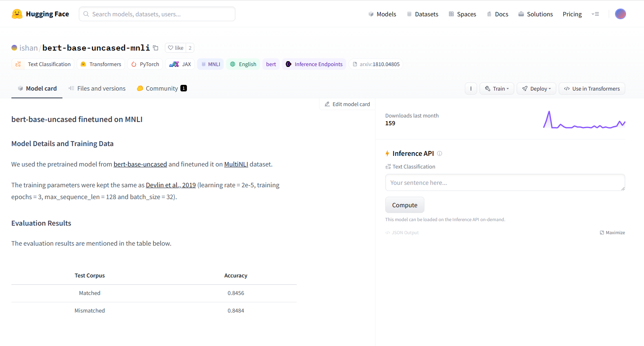Copy model name with the copy icon
Screen dimensions: 644x346
[x=155, y=48]
